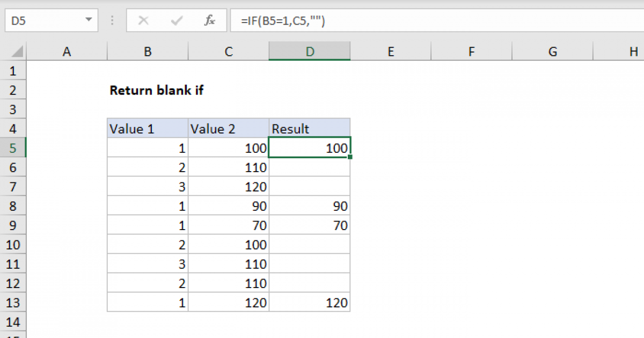Select column header B

coord(148,51)
